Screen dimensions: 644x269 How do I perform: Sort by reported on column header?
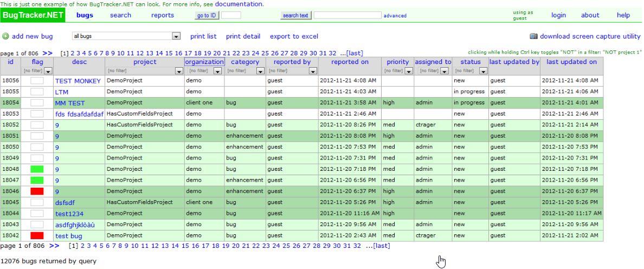tap(350, 62)
